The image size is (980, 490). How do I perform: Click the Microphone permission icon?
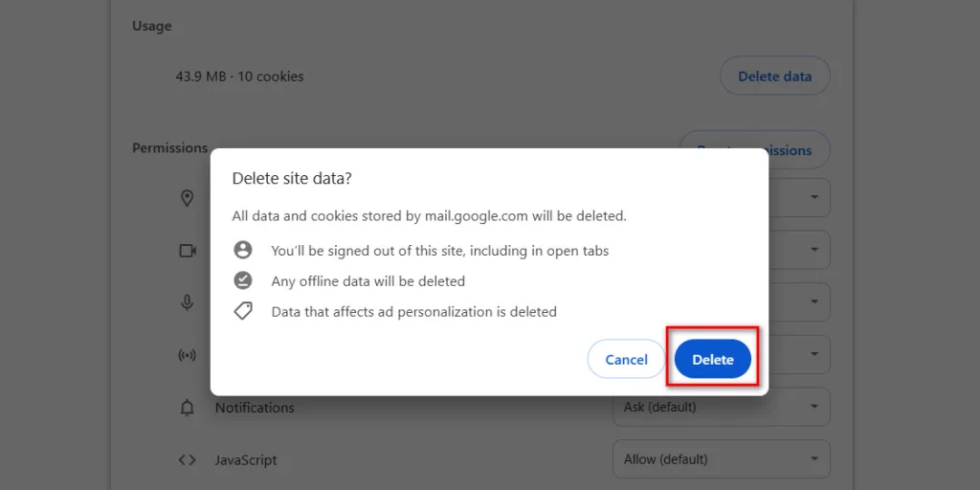[187, 302]
